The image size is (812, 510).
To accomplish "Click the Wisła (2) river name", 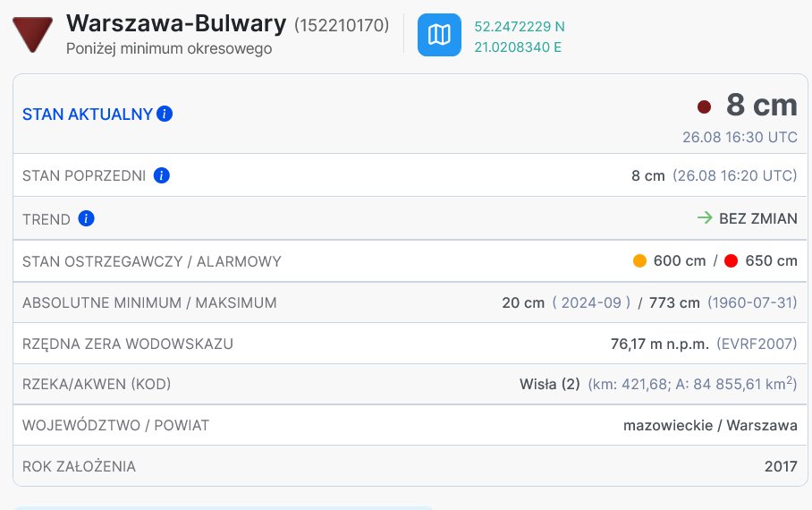I will click(x=549, y=384).
